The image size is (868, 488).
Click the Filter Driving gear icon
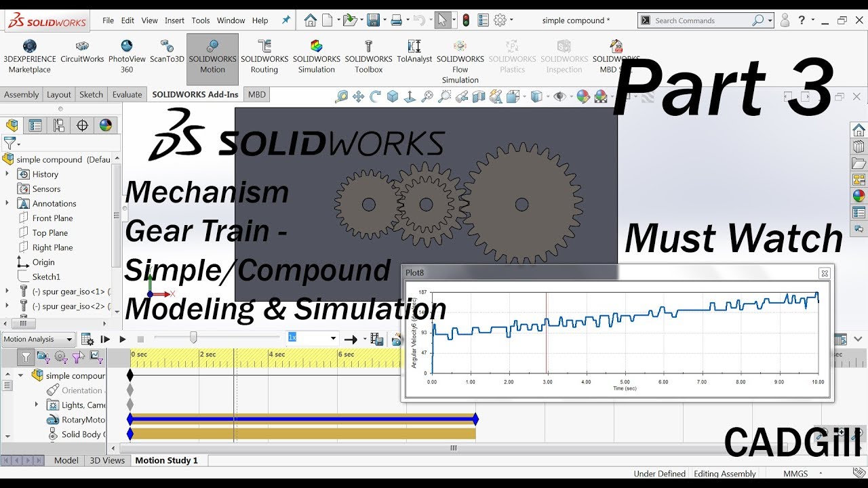coord(61,357)
